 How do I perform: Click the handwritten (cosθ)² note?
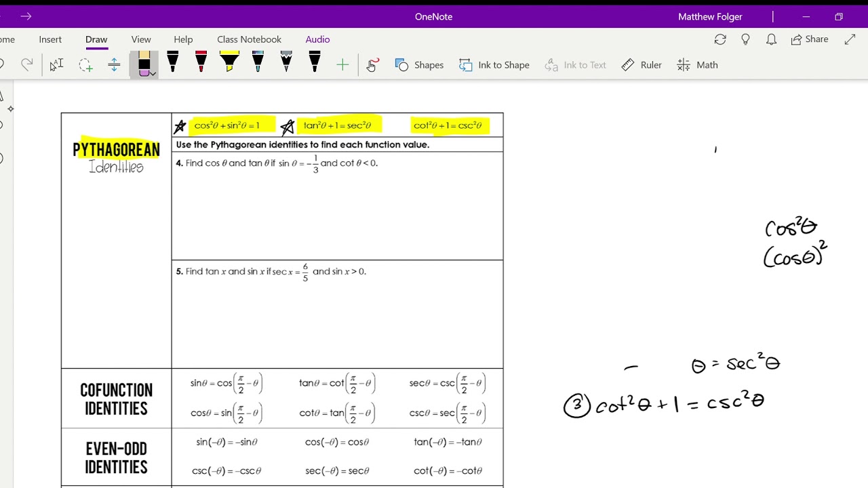795,255
